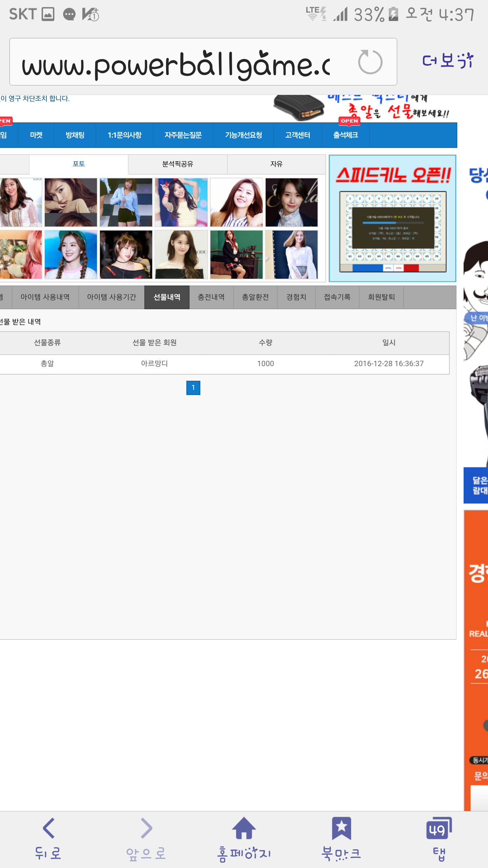Image resolution: width=488 pixels, height=868 pixels.
Task: Tap the picture notification icon in status bar
Action: point(48,14)
